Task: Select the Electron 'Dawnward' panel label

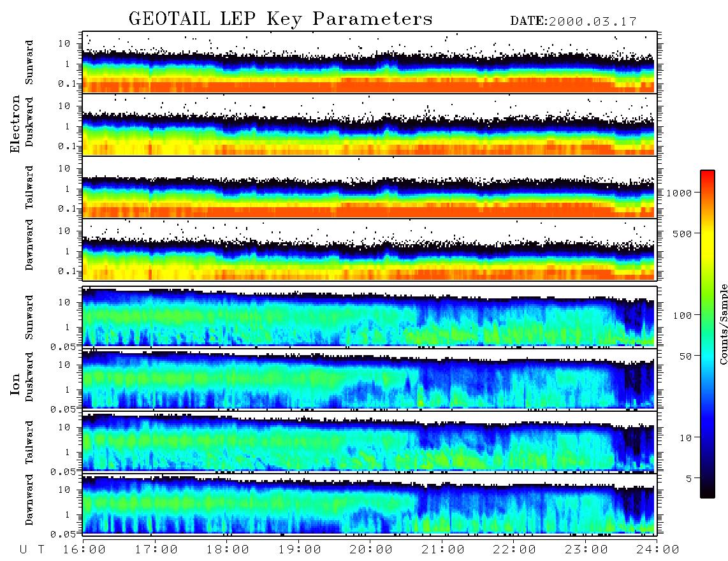Action: click(x=29, y=245)
